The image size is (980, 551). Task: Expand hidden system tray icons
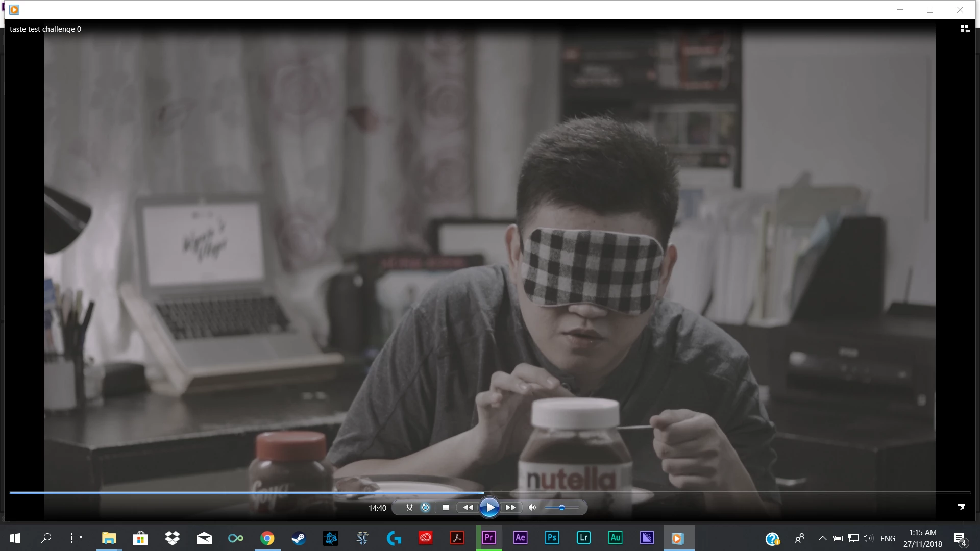pos(822,538)
